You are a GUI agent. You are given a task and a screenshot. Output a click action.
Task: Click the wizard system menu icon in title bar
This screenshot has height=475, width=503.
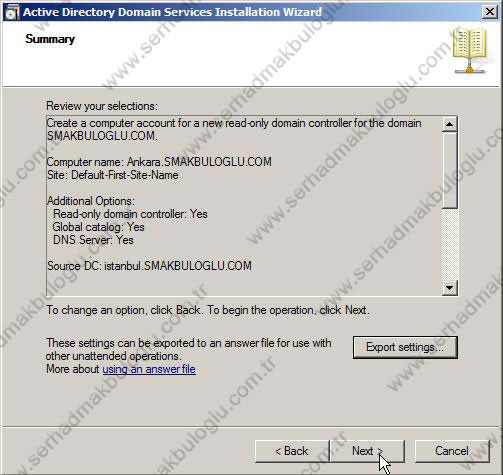tap(12, 13)
